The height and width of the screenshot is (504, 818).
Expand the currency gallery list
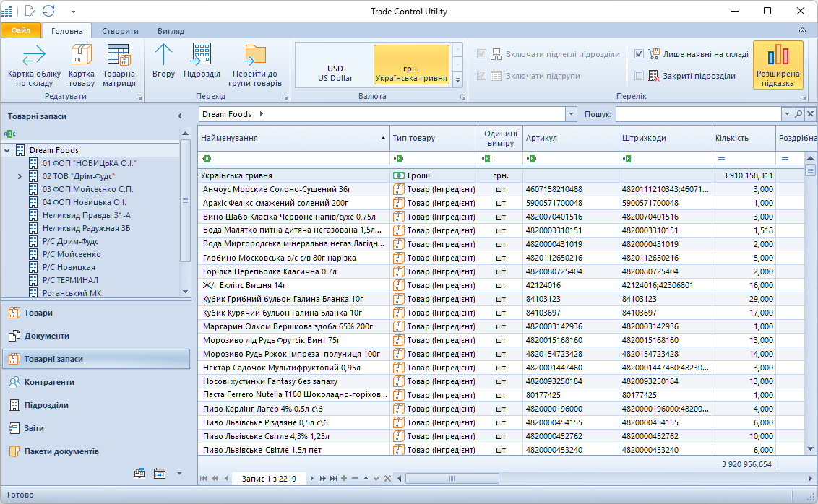coord(457,80)
